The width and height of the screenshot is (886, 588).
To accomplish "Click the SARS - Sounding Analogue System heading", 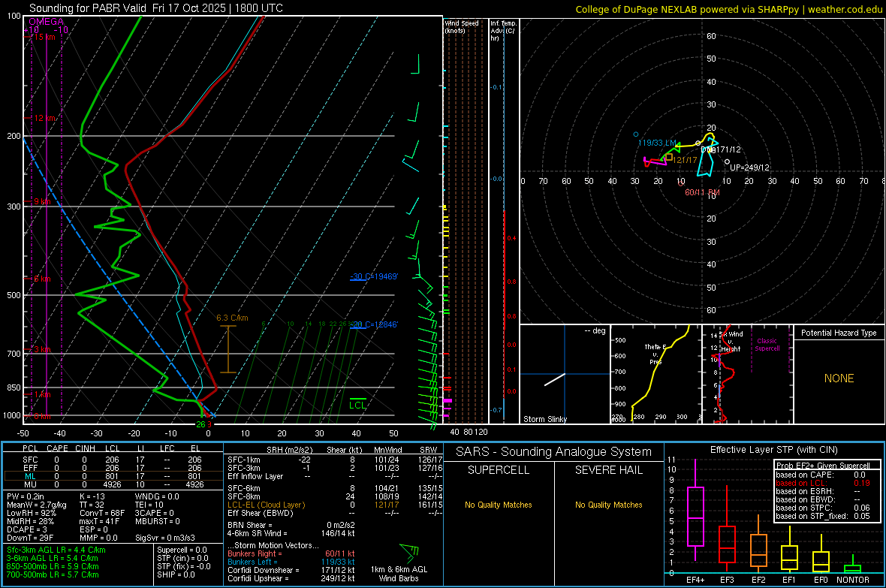I will (x=553, y=452).
